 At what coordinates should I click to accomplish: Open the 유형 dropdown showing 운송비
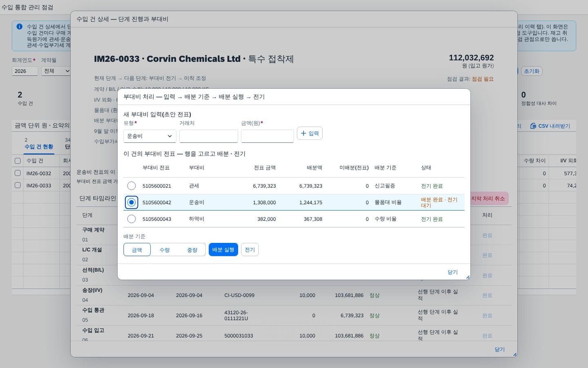tap(150, 136)
